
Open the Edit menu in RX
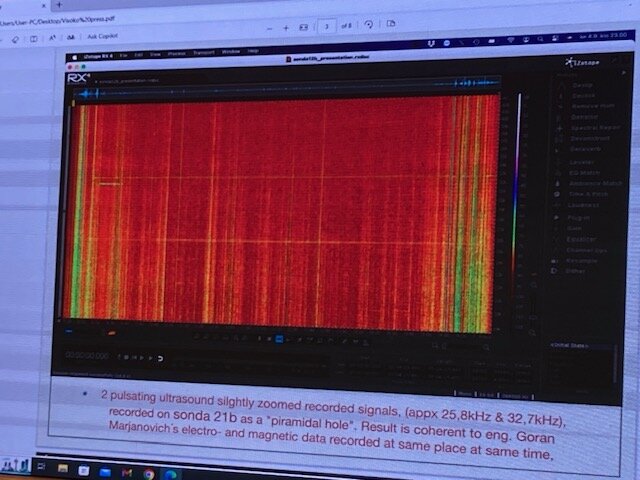pos(138,55)
